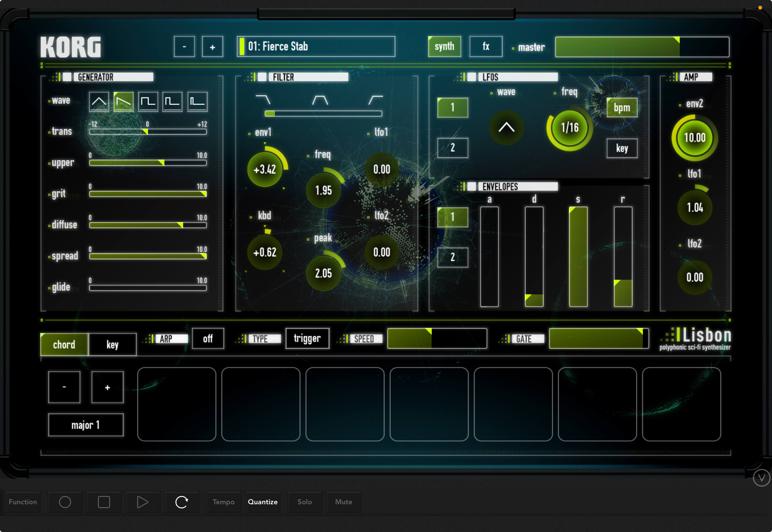Select LFO 2
The image size is (772, 532).
453,148
